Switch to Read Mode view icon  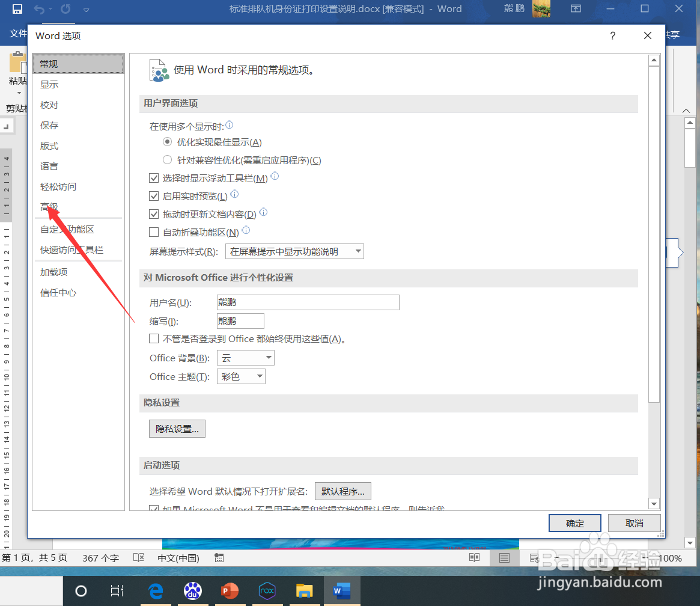coord(474,557)
